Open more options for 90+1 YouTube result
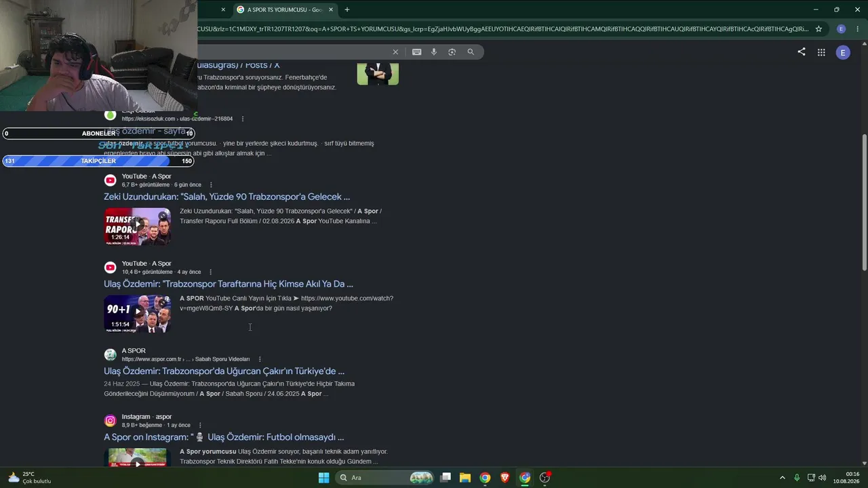 coord(210,272)
